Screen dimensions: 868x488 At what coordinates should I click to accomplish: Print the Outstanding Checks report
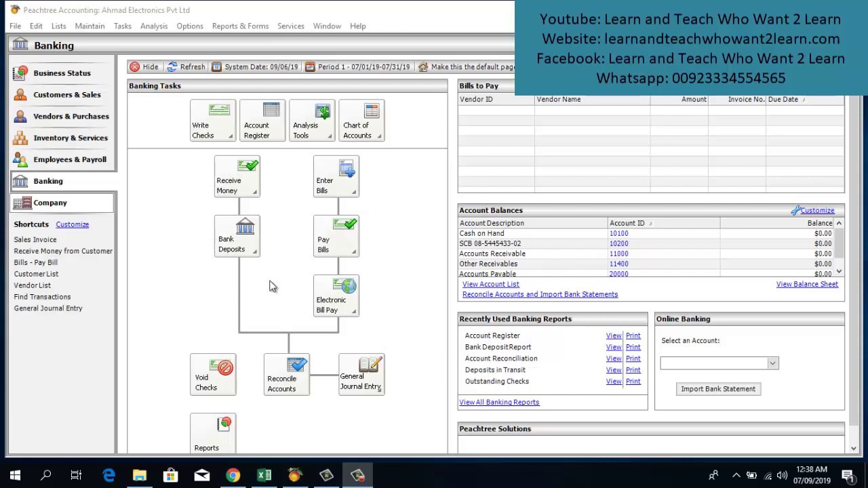pos(633,382)
